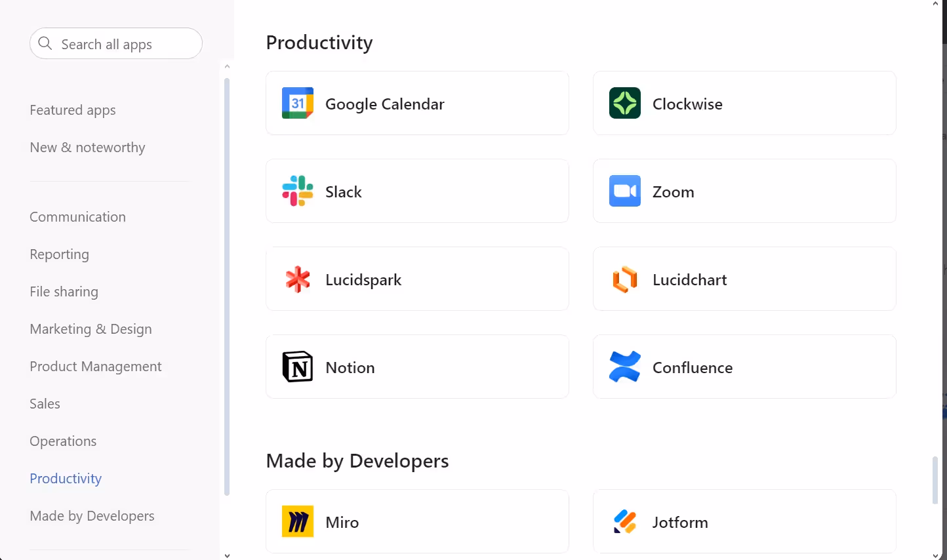Screen dimensions: 947x560
Task: Select the Jotform app card
Action: (744, 521)
